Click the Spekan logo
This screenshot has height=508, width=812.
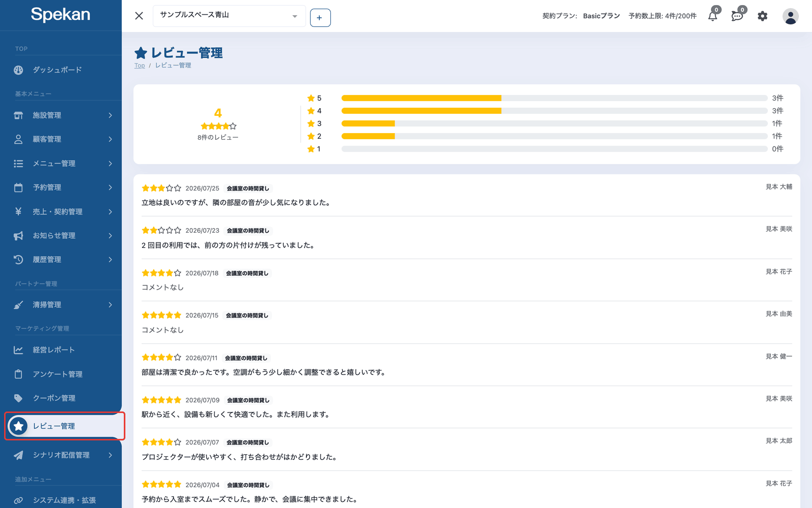(x=60, y=14)
